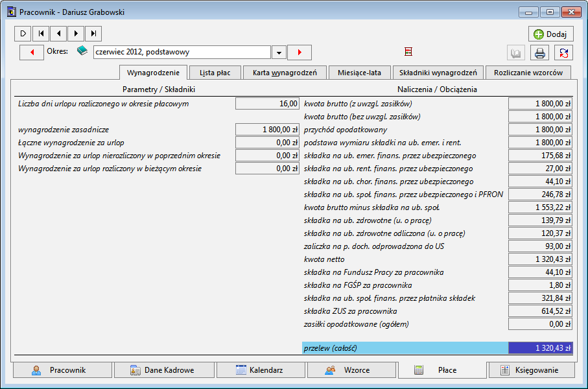The height and width of the screenshot is (389, 588).
Task: Open the Kalendarz bottom tab
Action: click(x=261, y=370)
